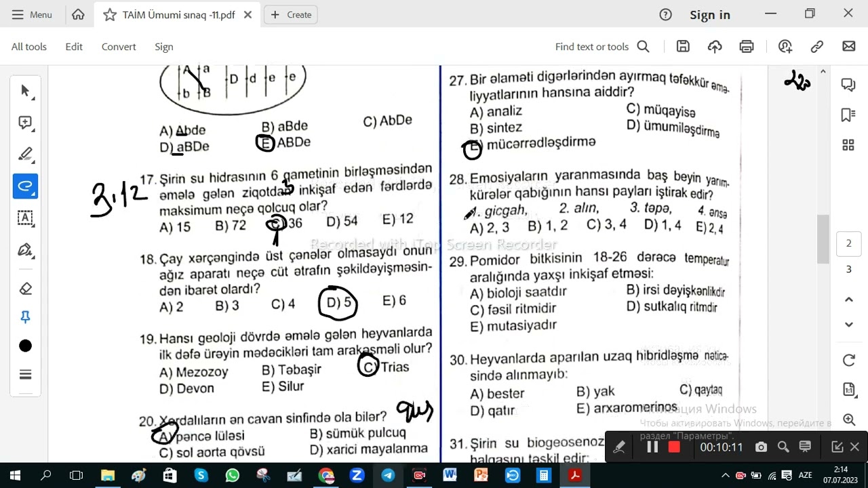
Task: Switch the AZE input language
Action: [x=805, y=475]
